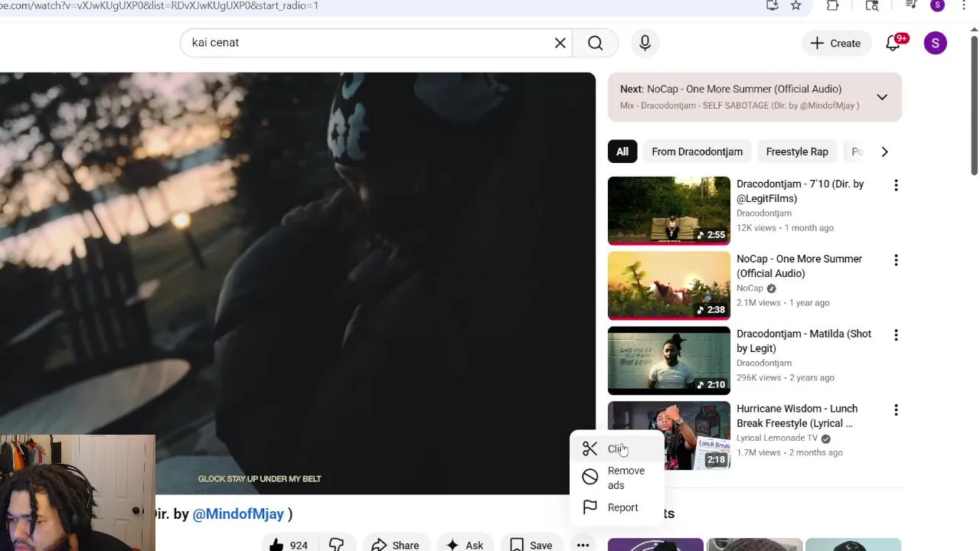Screen dimensions: 980x551
Task: Choose Remove ads from the menu
Action: (617, 478)
